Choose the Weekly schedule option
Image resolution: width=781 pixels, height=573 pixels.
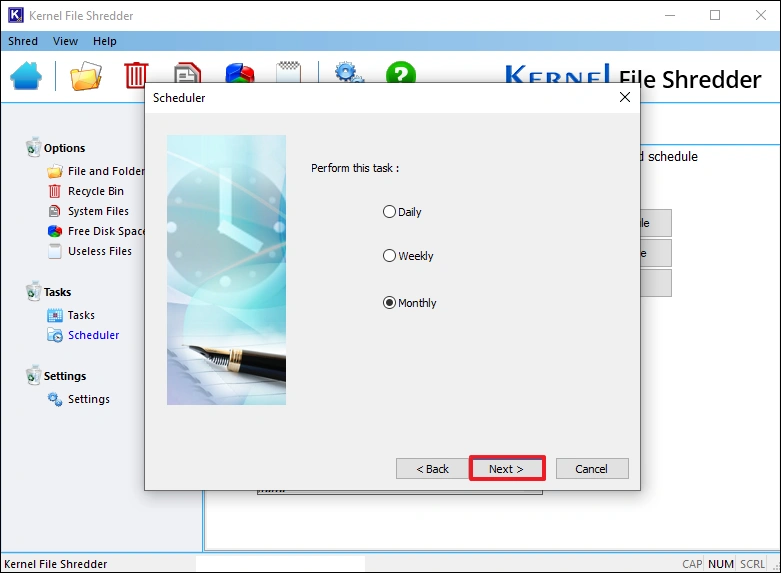(390, 256)
